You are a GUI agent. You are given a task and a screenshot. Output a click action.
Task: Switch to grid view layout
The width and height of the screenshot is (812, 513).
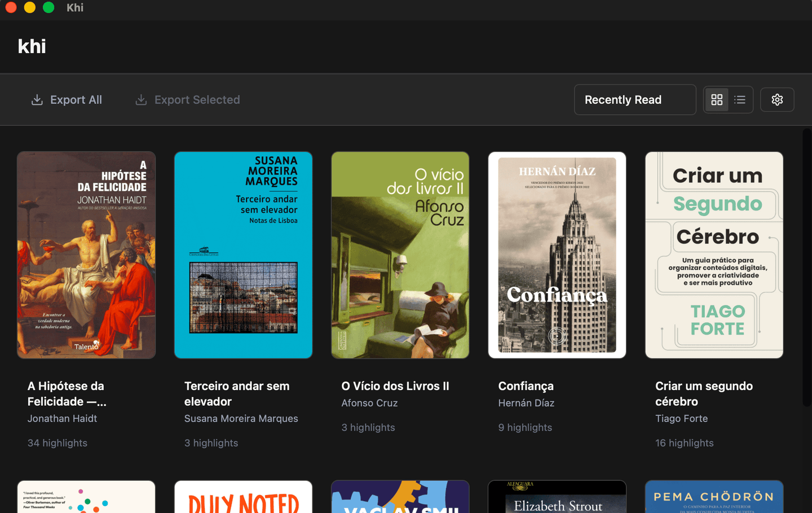pos(717,100)
